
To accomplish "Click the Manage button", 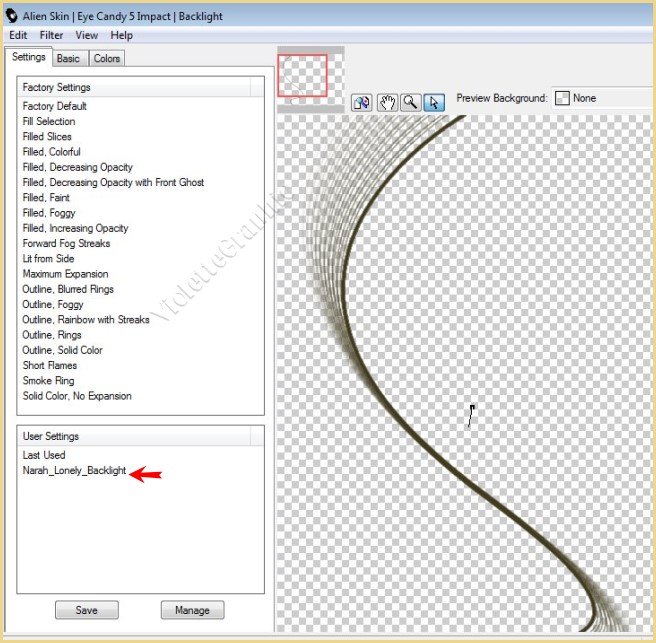I will coord(192,610).
